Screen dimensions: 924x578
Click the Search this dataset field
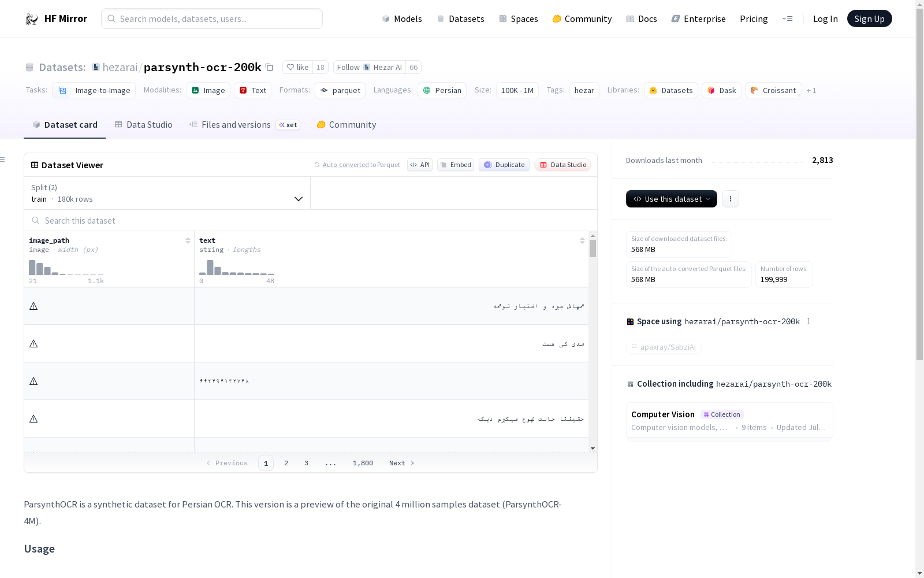pyautogui.click(x=311, y=220)
